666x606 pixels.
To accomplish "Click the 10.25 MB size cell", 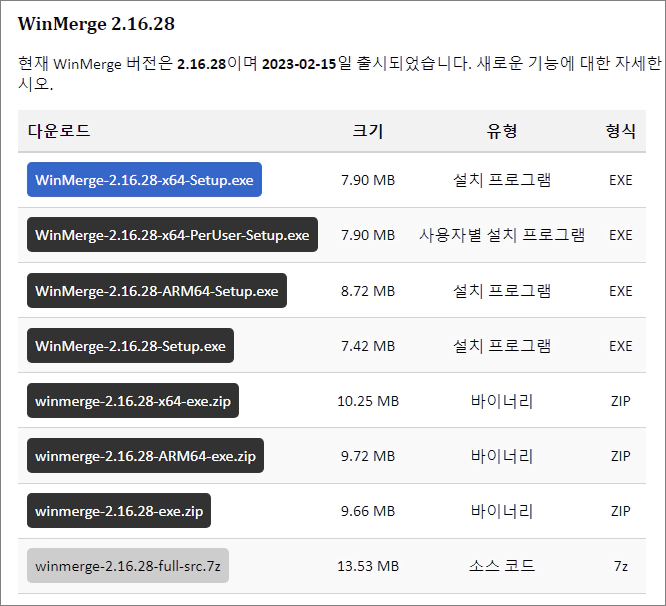I will pos(368,401).
